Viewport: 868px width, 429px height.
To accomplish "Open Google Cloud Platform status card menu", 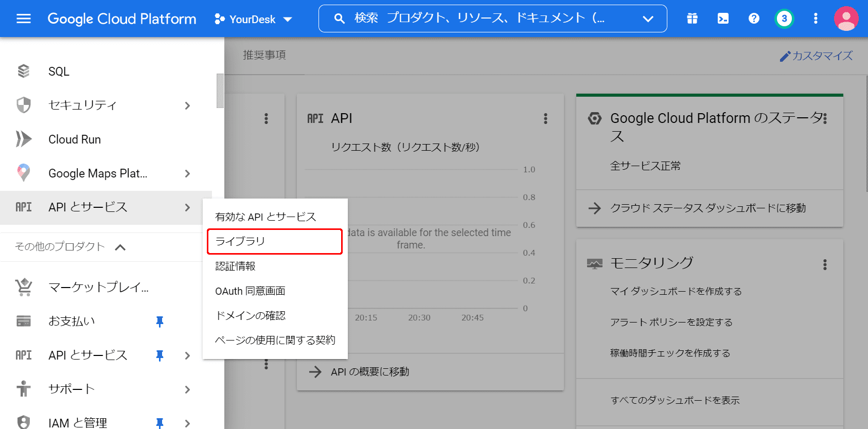I will point(825,119).
